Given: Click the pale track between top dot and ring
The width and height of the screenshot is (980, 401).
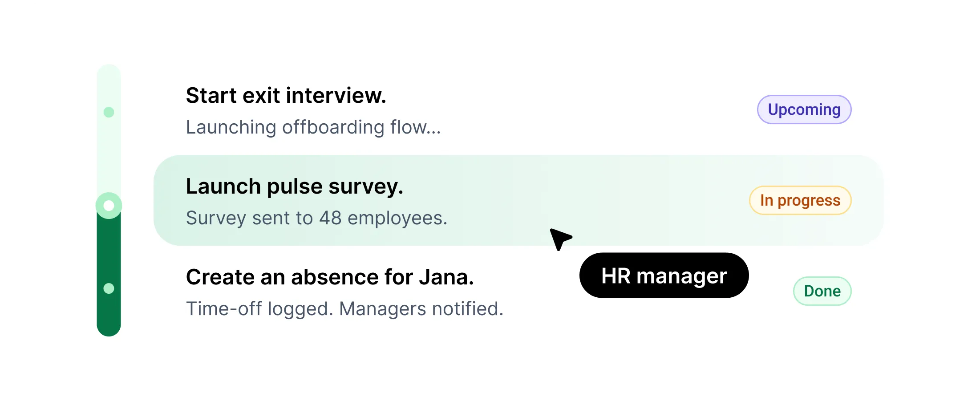Looking at the screenshot, I should (109, 156).
